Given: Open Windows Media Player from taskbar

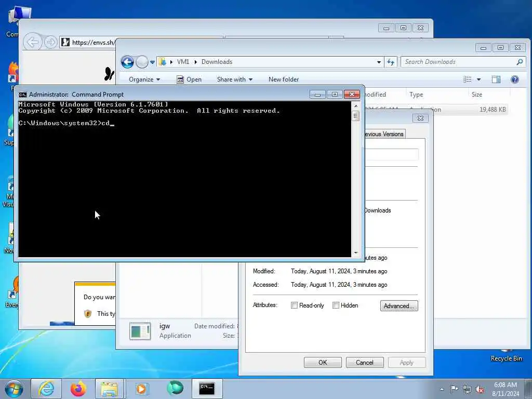Looking at the screenshot, I should [141, 389].
